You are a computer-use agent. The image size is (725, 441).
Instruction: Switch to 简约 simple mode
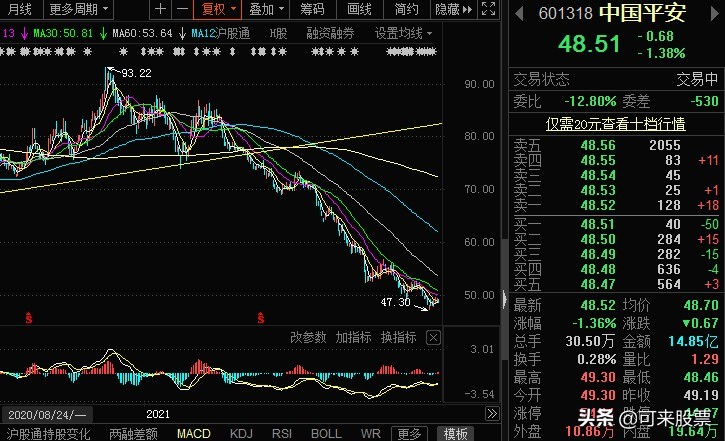406,9
